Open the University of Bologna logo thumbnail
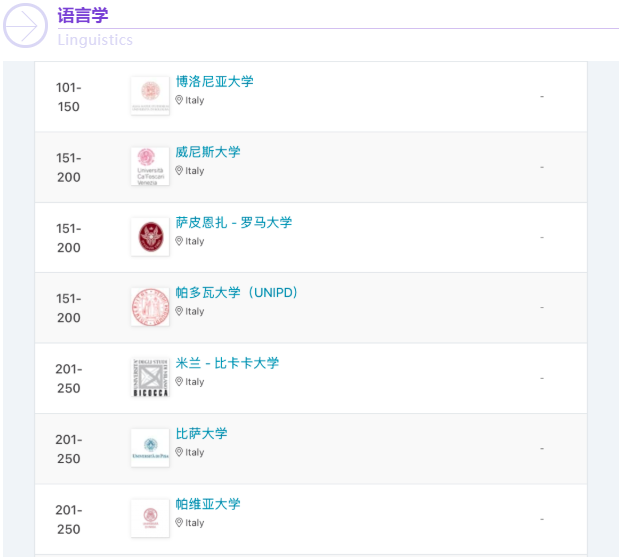 pyautogui.click(x=150, y=96)
